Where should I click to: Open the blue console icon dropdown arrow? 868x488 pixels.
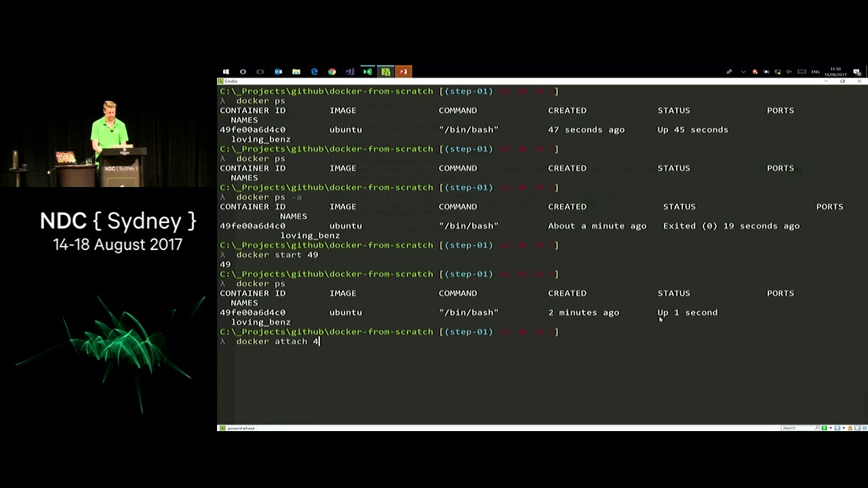(x=844, y=428)
